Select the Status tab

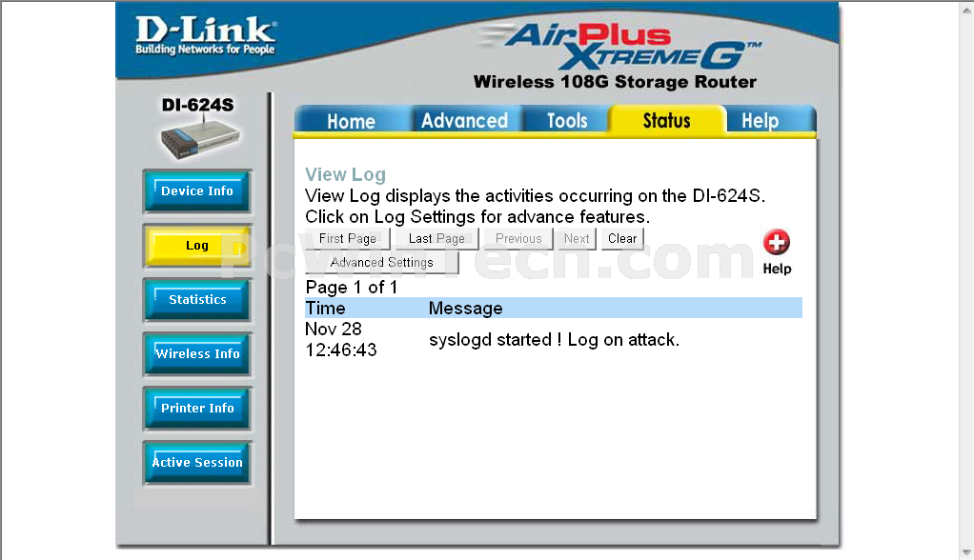coord(666,120)
